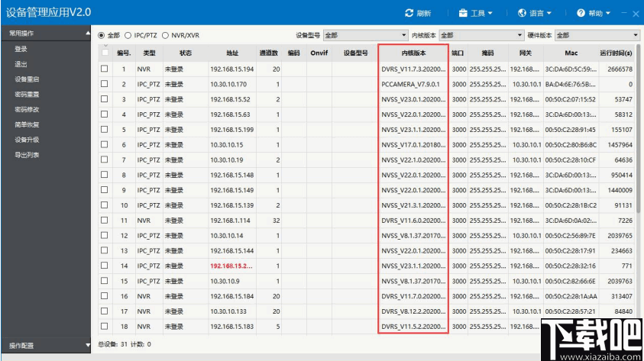Viewport: 644px width, 361px height.
Task: Click runtime value 1457964
Action: 620,145
